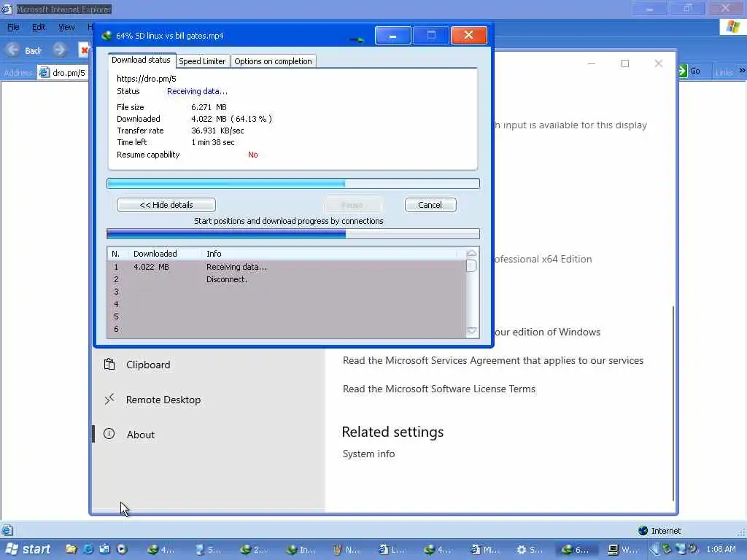
Task: Open System info link
Action: [x=368, y=454]
